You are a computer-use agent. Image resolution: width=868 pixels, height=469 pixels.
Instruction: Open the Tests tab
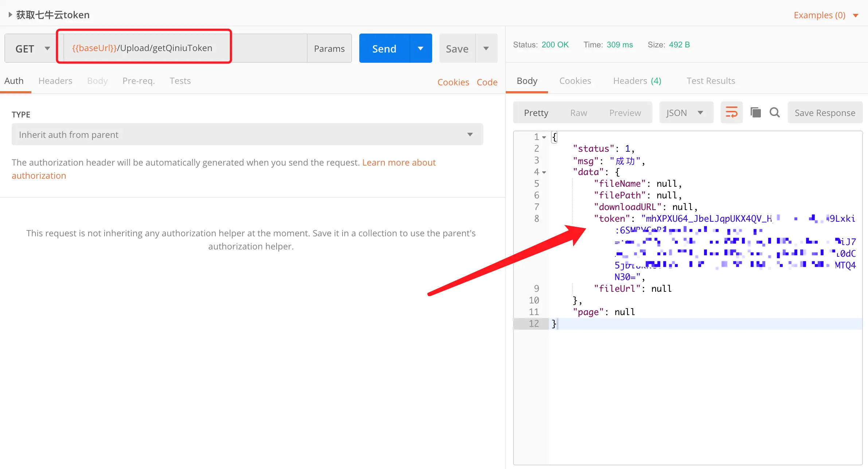click(x=180, y=81)
